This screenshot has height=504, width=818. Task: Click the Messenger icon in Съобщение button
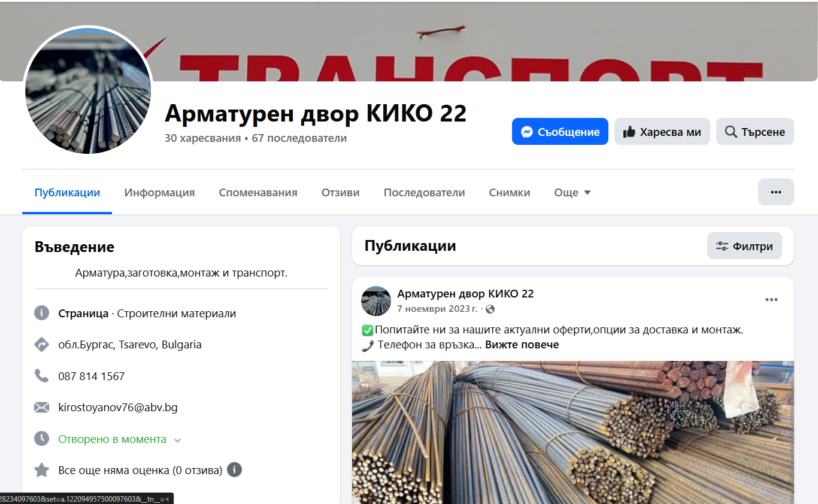(x=527, y=132)
